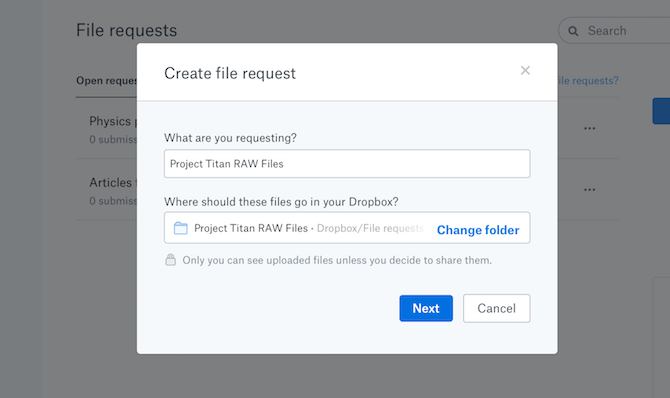Open the 'file requests?' help link
670x398 pixels.
[x=588, y=81]
